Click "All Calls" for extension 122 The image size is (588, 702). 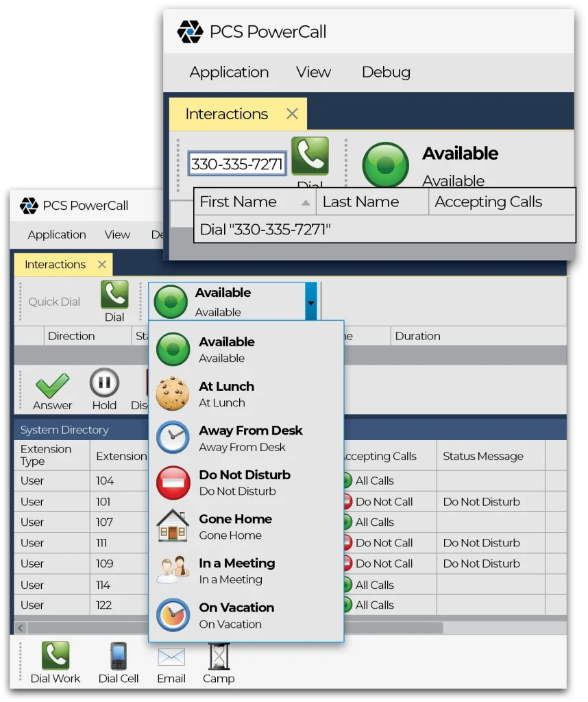(x=375, y=605)
